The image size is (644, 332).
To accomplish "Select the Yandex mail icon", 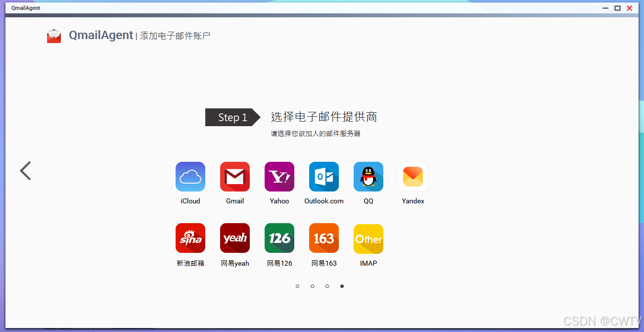I will (413, 177).
